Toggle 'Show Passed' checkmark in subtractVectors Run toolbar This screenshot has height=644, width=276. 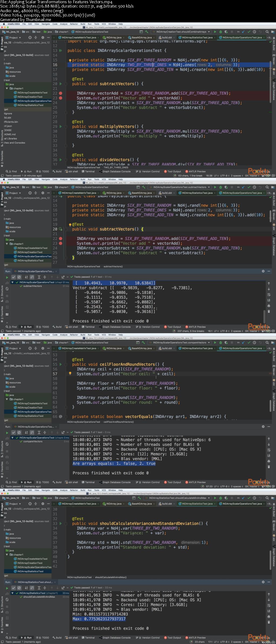pos(13,277)
